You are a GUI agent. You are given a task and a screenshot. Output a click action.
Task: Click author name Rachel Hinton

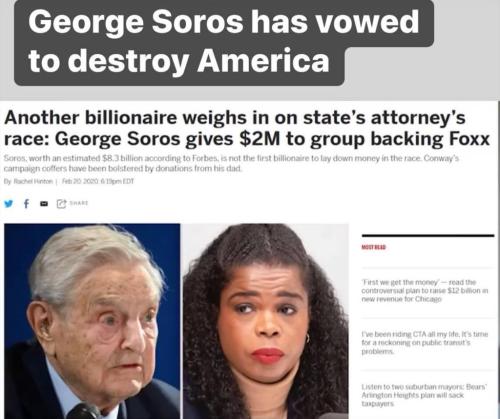[32, 181]
